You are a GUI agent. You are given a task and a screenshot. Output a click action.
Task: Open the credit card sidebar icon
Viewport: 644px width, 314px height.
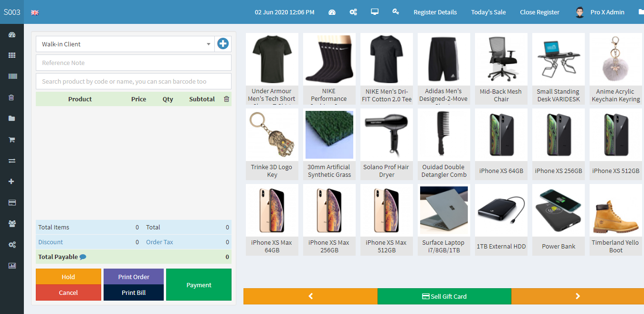[12, 203]
